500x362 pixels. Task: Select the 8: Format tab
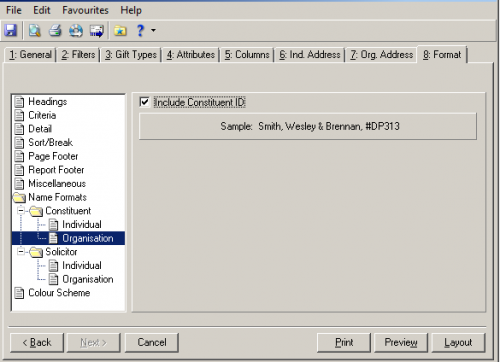[442, 54]
